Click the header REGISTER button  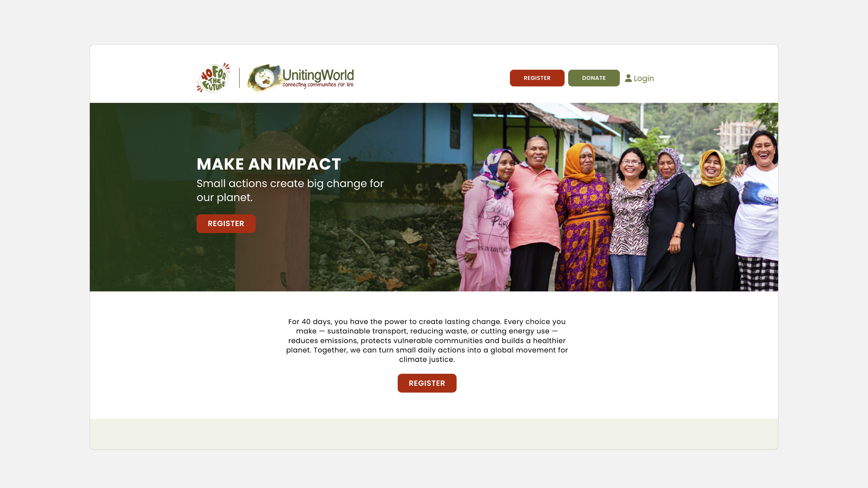pyautogui.click(x=537, y=78)
